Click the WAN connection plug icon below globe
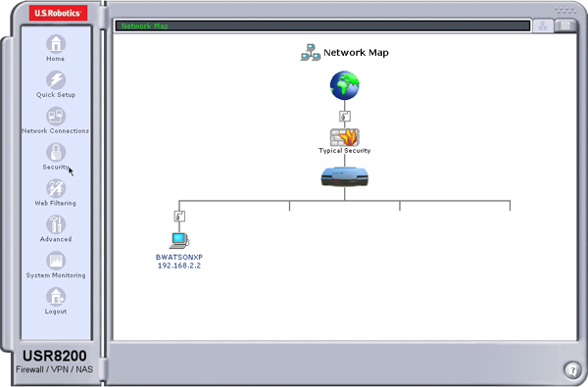 click(x=345, y=117)
